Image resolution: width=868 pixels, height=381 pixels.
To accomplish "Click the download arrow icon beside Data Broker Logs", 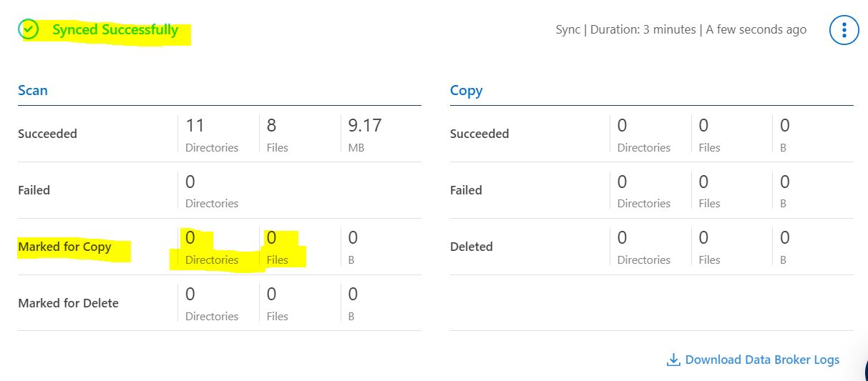I will (x=673, y=360).
